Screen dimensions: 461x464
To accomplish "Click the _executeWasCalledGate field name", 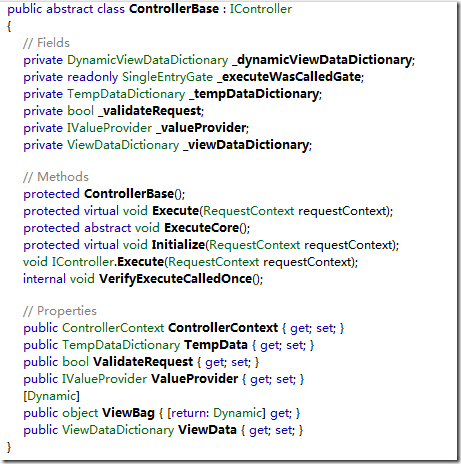I will (289, 77).
